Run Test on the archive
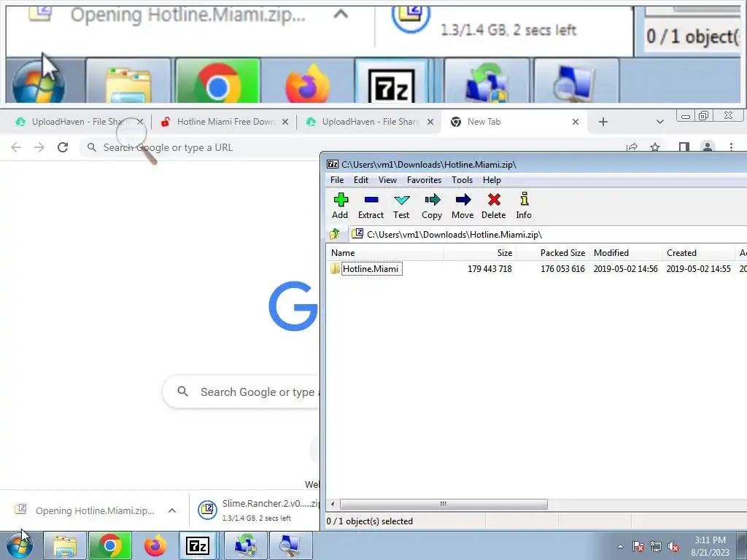The image size is (747, 560). pyautogui.click(x=401, y=206)
